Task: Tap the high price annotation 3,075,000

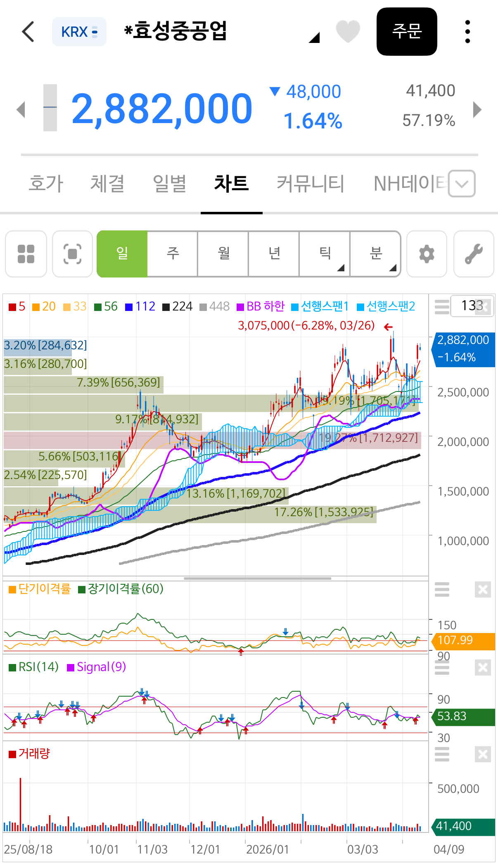Action: pos(306,325)
